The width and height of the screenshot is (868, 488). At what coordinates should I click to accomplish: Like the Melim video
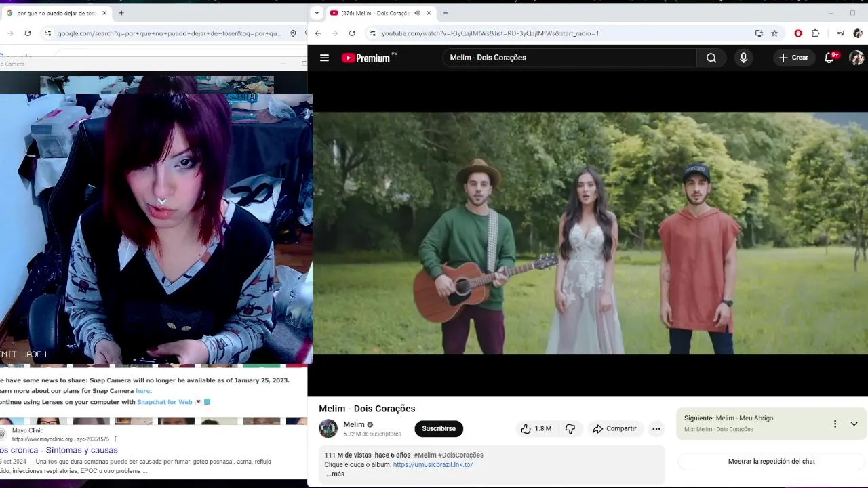point(536,428)
